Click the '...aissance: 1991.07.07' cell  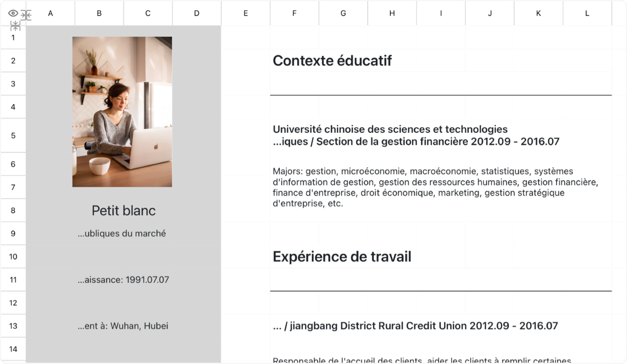point(123,280)
